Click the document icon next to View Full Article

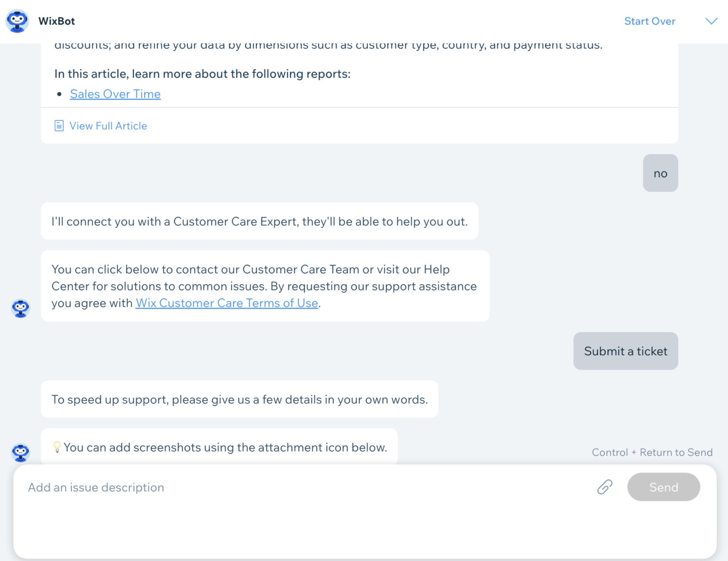[59, 125]
